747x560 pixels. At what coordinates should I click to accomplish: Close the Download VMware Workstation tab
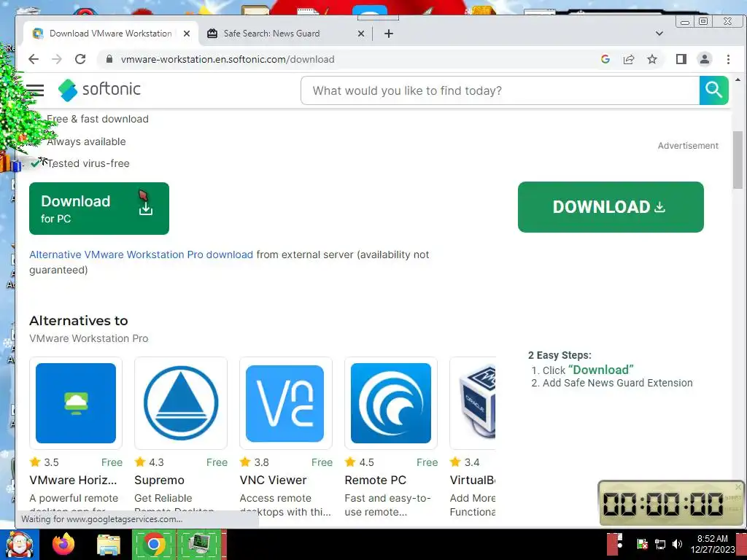click(187, 34)
